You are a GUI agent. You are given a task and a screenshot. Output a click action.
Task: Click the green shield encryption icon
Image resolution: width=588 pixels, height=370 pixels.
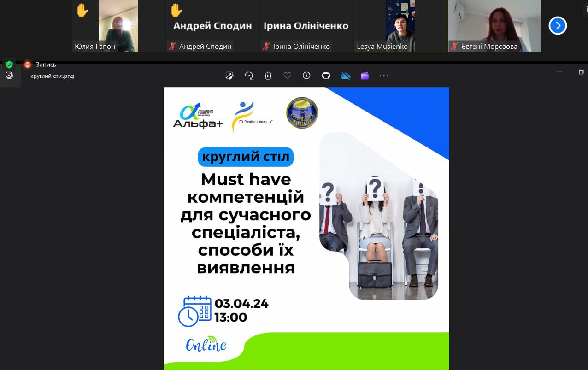coord(9,65)
